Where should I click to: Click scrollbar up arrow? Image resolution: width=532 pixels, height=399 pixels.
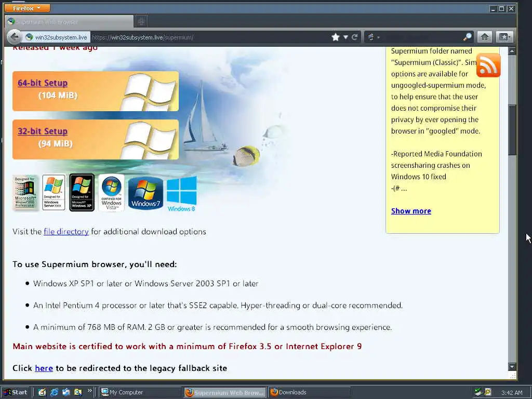coord(512,51)
